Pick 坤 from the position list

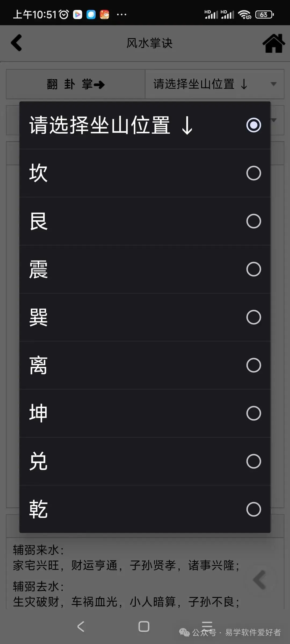click(x=145, y=413)
